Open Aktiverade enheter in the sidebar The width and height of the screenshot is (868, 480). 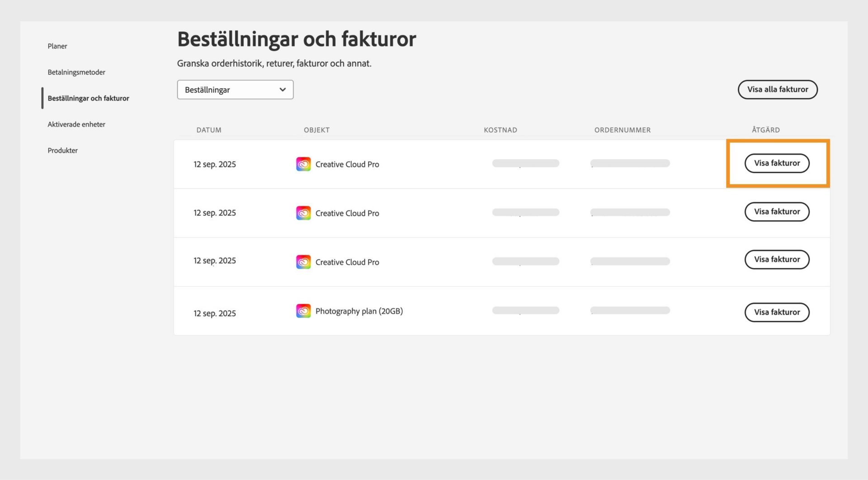76,124
